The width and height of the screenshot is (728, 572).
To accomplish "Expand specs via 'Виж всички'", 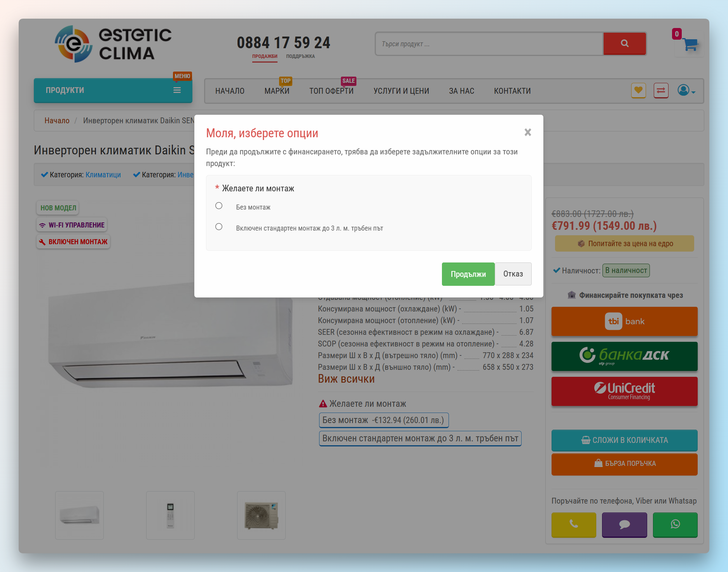I will pyautogui.click(x=346, y=379).
